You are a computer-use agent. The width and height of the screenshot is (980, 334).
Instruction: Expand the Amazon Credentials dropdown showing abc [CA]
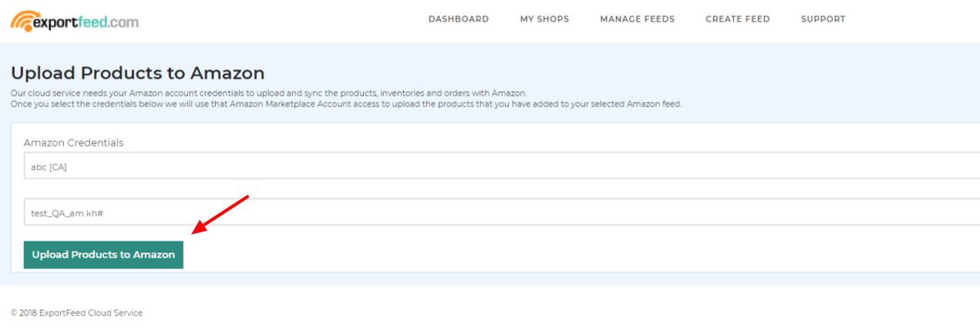pos(501,166)
